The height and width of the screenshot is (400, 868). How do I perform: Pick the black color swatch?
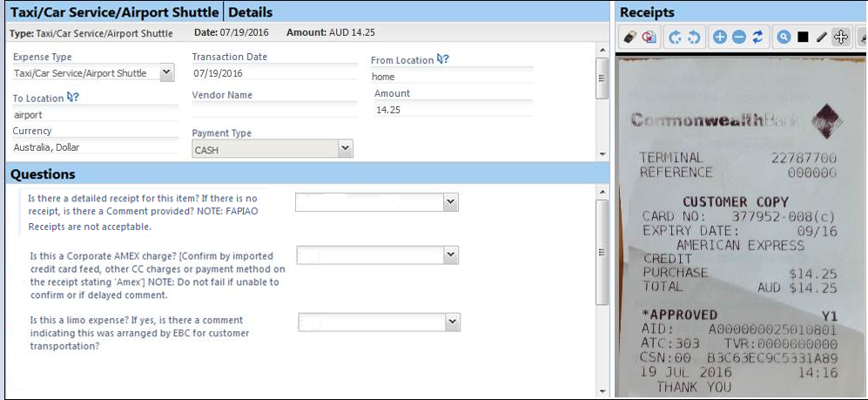(803, 37)
